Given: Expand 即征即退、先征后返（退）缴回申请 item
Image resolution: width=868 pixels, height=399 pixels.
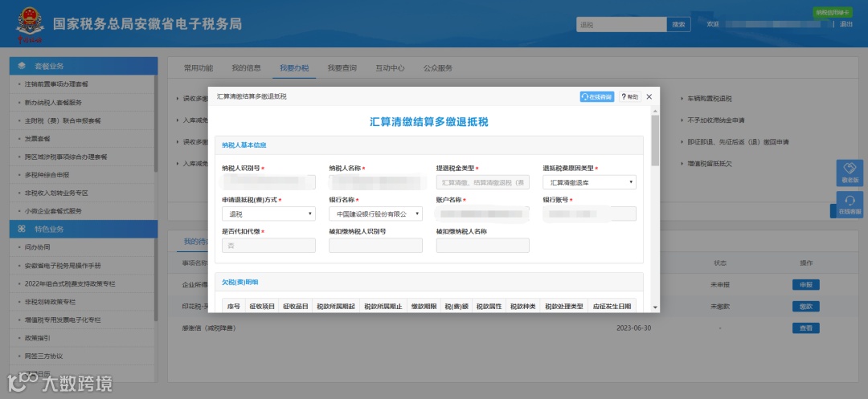Looking at the screenshot, I should click(738, 142).
